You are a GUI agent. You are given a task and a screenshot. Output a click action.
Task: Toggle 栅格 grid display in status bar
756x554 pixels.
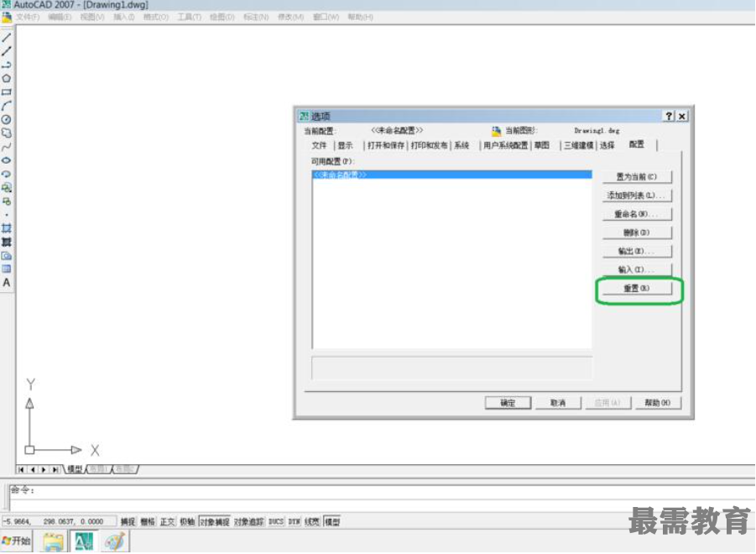[148, 522]
